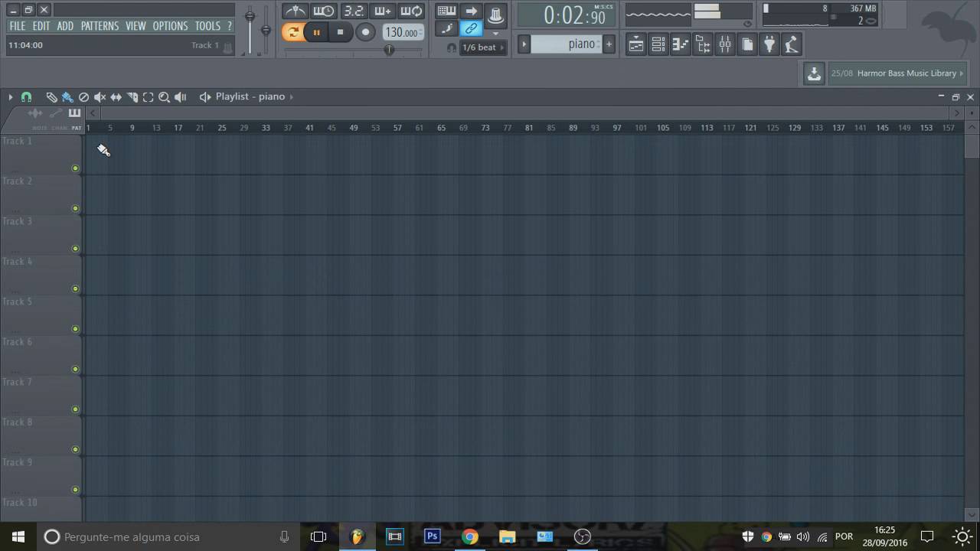Select the Delete tool in playlist toolbar
Screen dimensions: 980x551
point(83,97)
